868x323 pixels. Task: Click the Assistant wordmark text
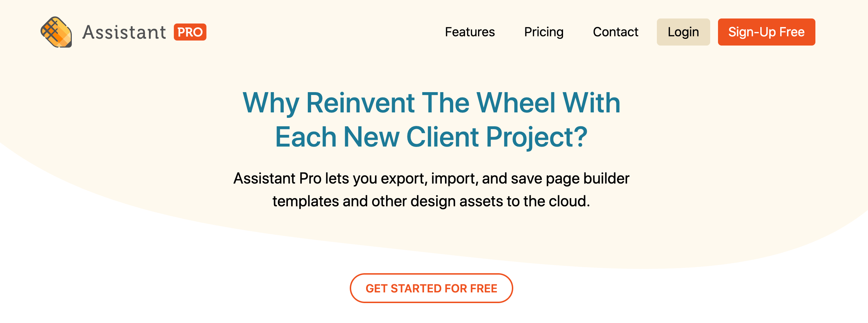(x=124, y=32)
